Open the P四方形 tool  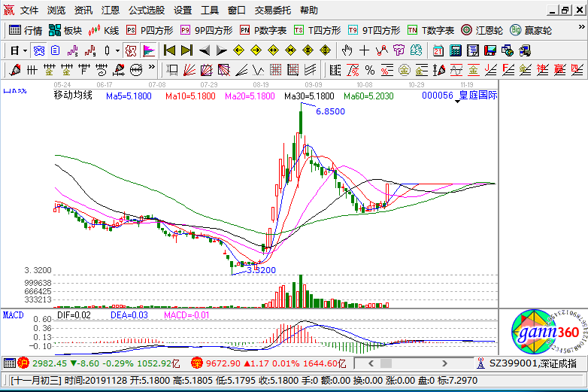[x=150, y=30]
